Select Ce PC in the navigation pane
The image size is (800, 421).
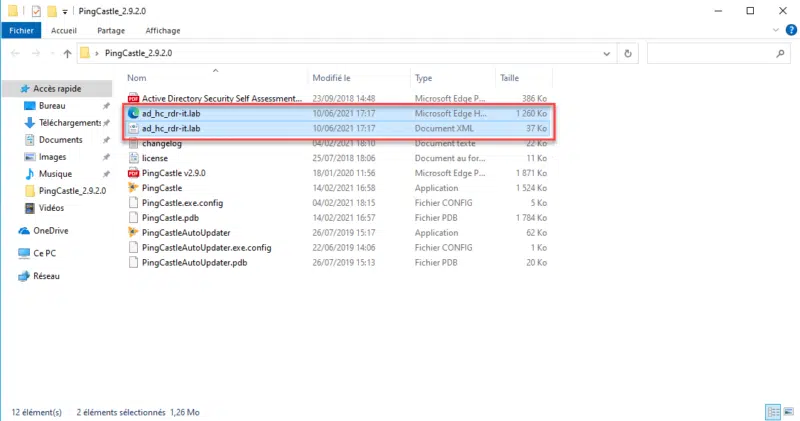coord(44,253)
